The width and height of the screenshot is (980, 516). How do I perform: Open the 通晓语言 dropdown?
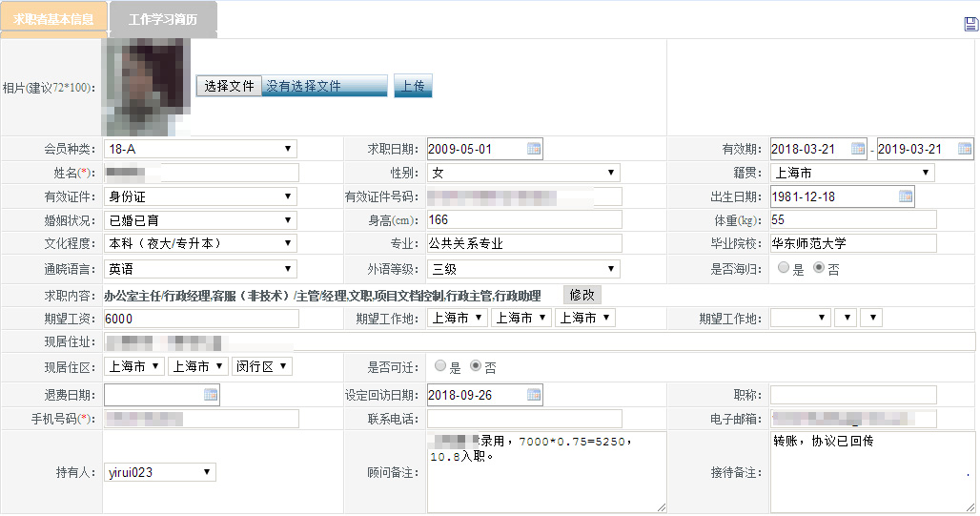200,269
